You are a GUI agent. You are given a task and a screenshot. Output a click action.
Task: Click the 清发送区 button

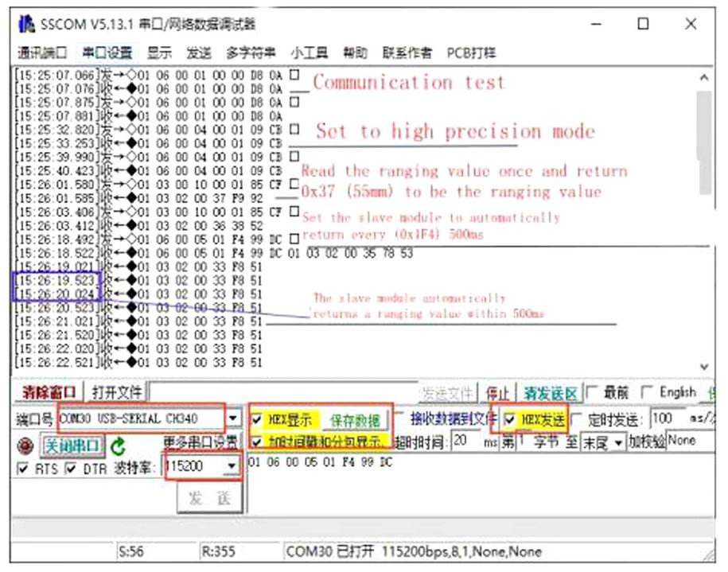(x=551, y=394)
